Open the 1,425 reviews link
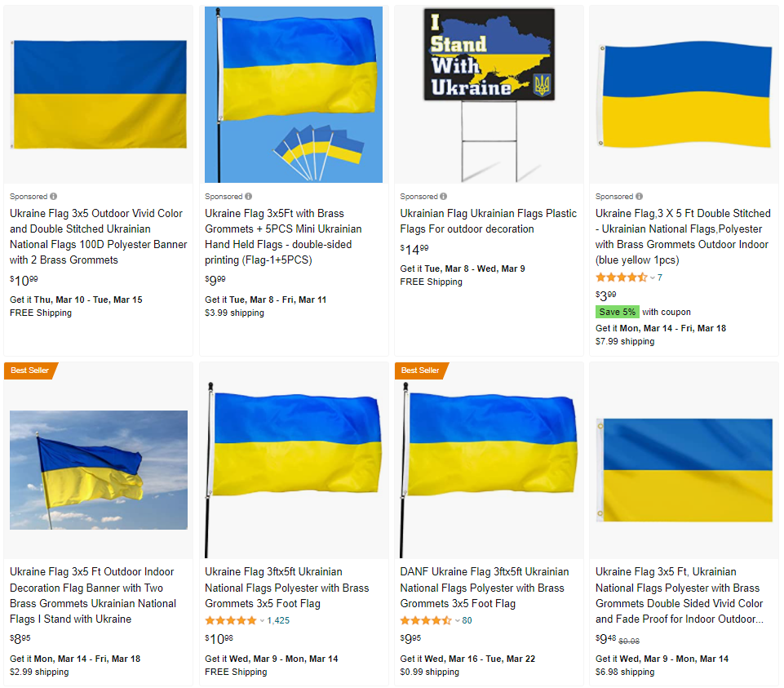The height and width of the screenshot is (688, 784). (278, 620)
